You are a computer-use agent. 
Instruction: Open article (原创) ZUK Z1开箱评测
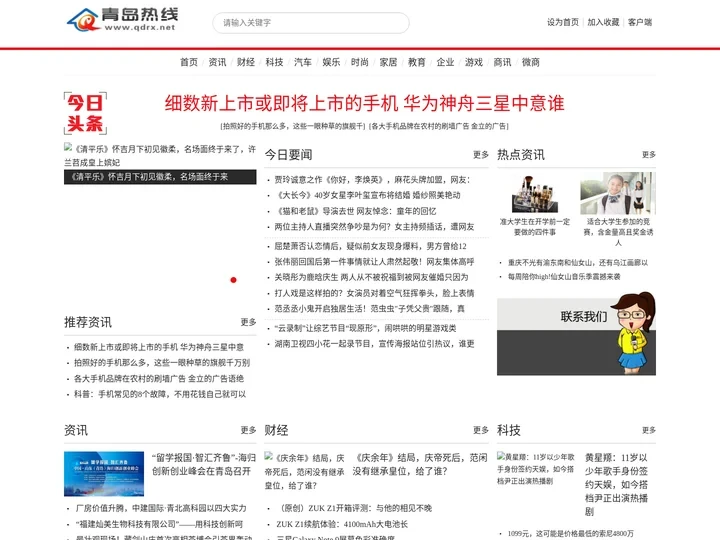click(354, 508)
